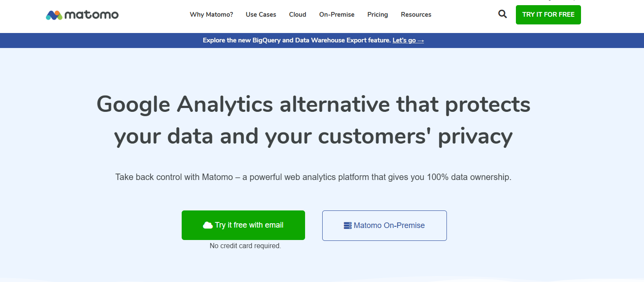Open the Why Matomo? menu
The width and height of the screenshot is (644, 282).
[212, 15]
